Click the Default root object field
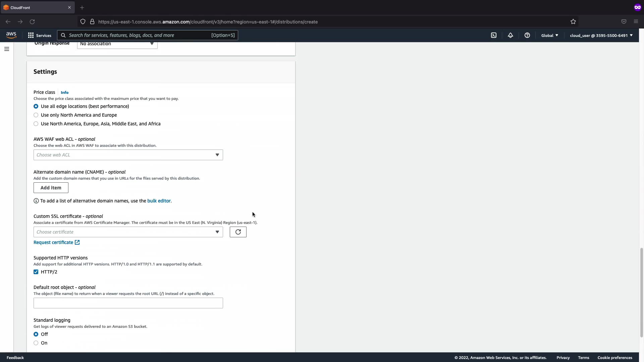This screenshot has width=644, height=362. pos(128,303)
